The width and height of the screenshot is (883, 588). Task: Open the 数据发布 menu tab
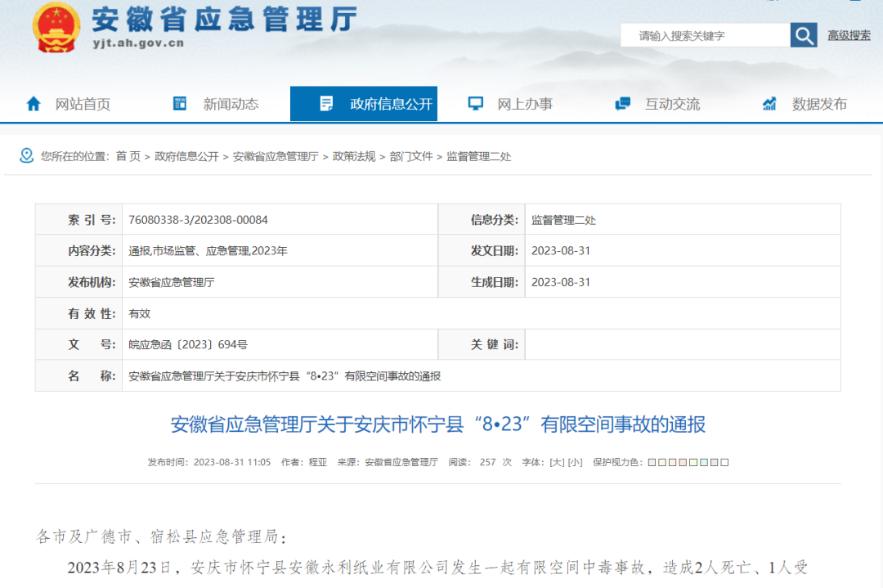coord(819,104)
